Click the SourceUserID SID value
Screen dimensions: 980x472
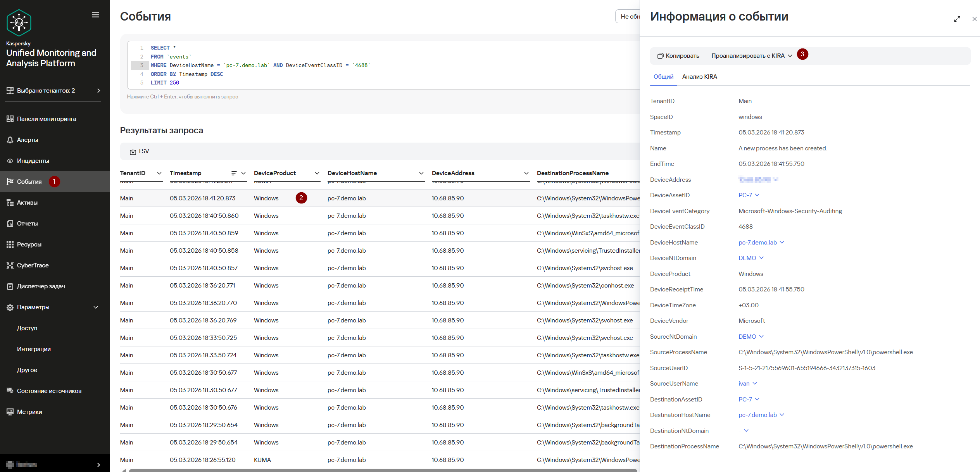[x=807, y=368]
